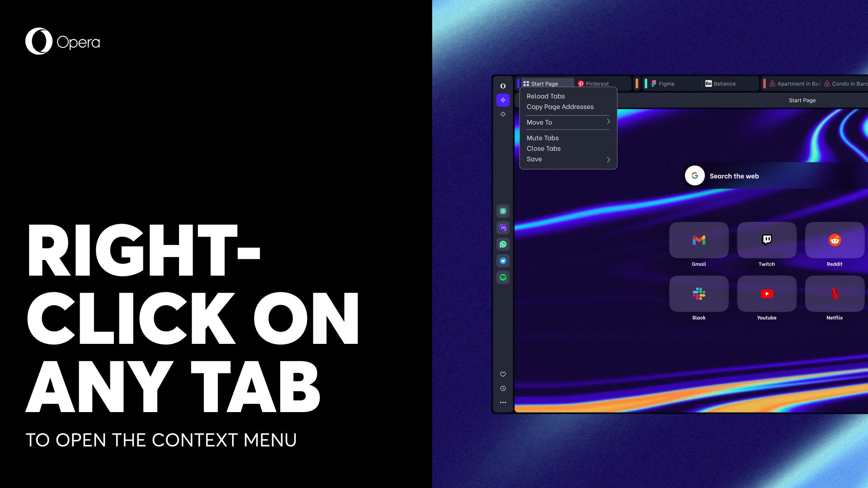Toggle the Twitter sidebar icon

503,260
